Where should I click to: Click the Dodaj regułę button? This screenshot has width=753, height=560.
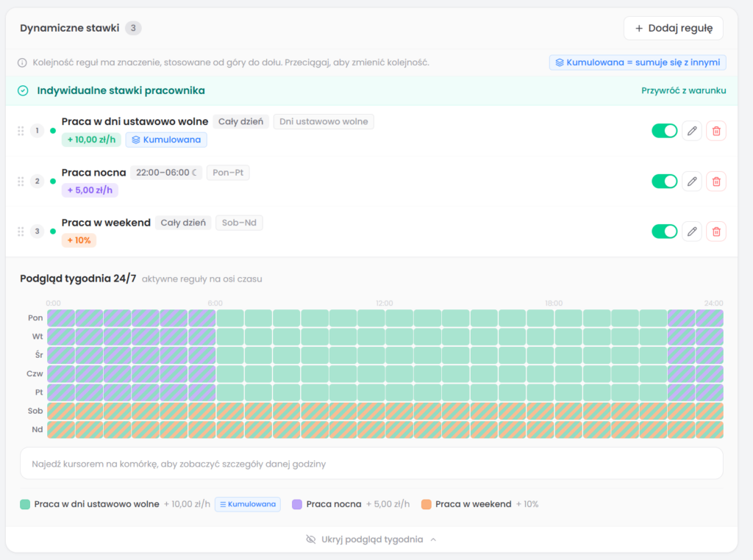point(674,29)
